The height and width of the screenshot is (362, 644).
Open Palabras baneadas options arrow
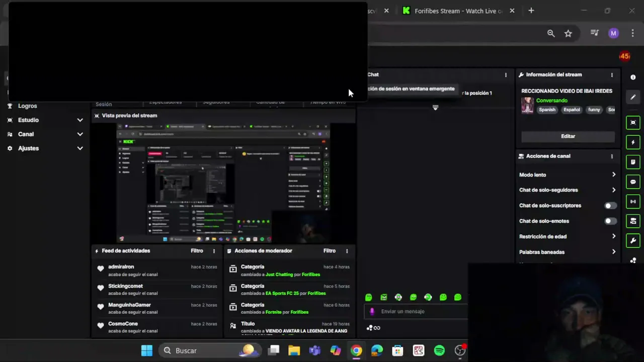click(x=613, y=252)
